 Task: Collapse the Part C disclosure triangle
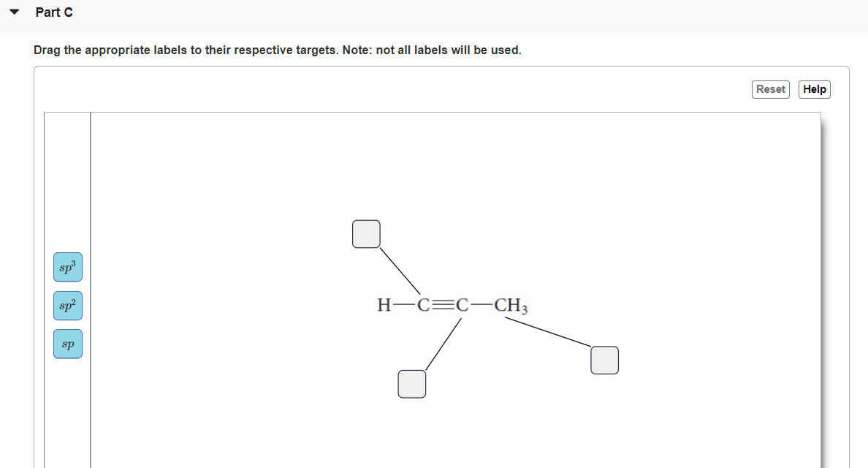pyautogui.click(x=15, y=12)
